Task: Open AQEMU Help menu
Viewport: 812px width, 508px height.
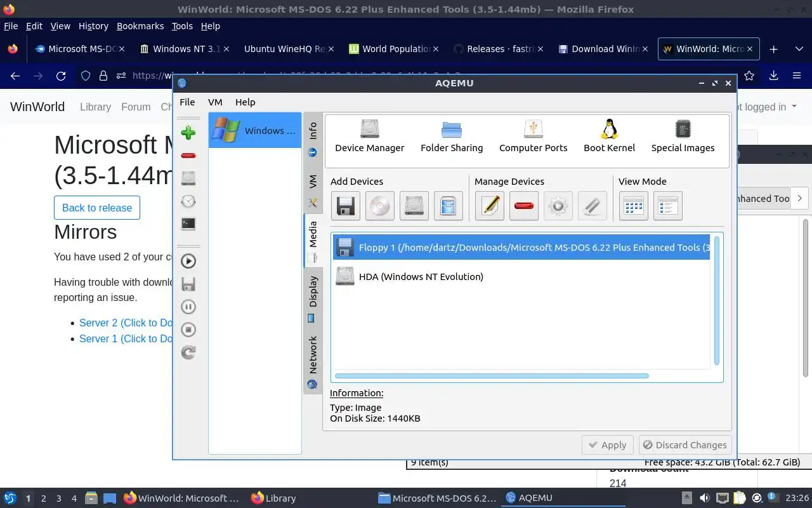Action: pos(245,102)
